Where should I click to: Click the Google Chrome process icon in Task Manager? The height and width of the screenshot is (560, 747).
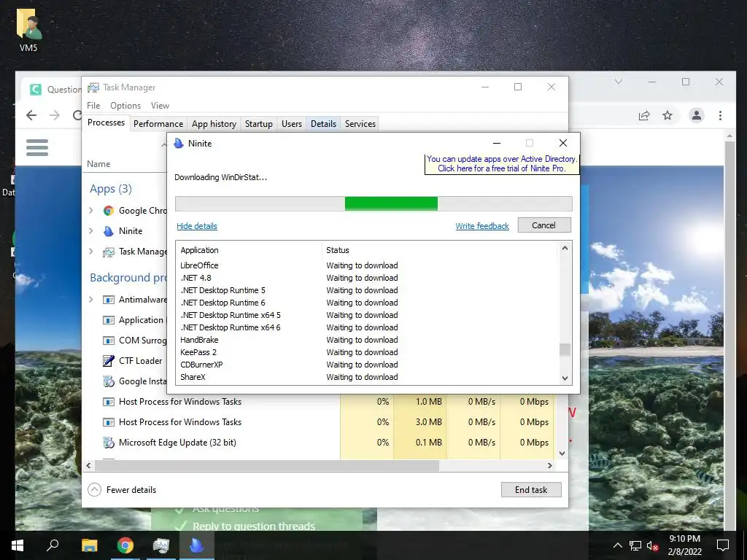[109, 211]
